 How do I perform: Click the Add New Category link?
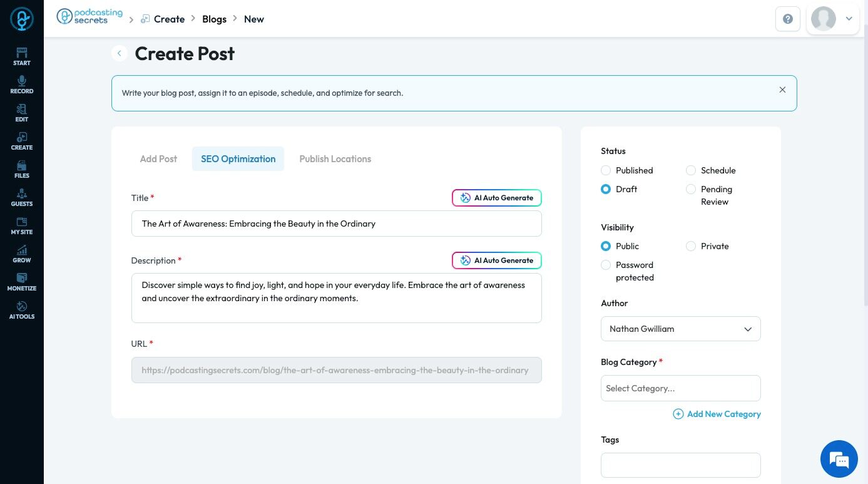coord(717,414)
